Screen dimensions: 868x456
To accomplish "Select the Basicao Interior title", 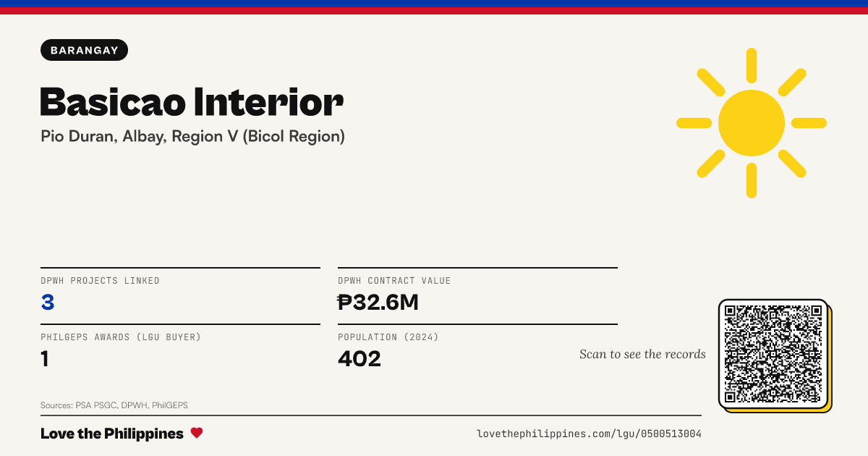I will click(x=192, y=102).
